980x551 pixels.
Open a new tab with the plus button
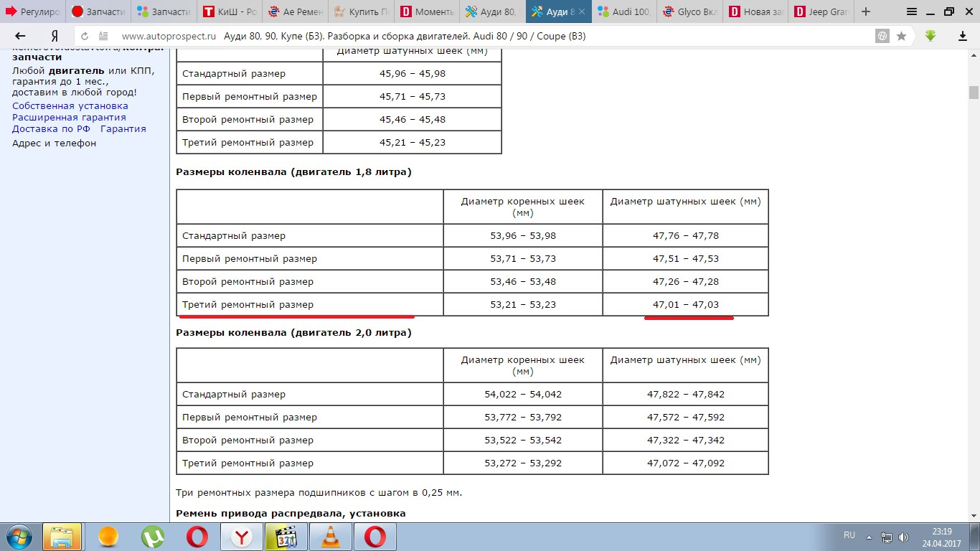tap(866, 11)
